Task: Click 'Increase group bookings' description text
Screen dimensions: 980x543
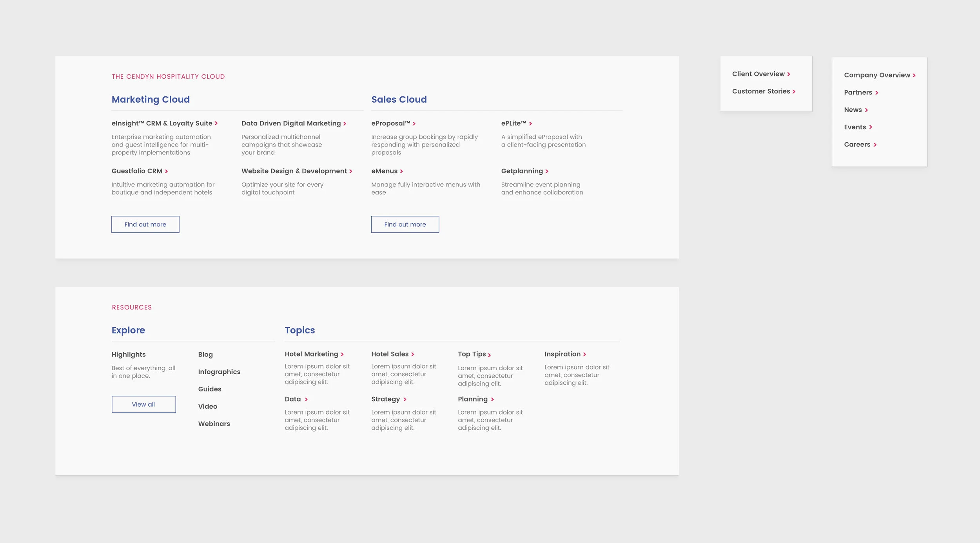Action: coord(425,145)
